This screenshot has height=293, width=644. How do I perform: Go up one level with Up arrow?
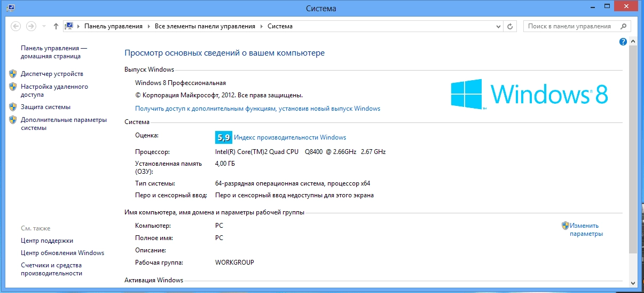[56, 26]
